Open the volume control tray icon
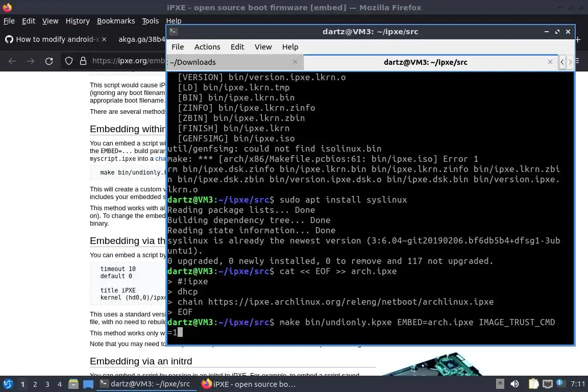The width and height of the screenshot is (588, 392). [515, 384]
